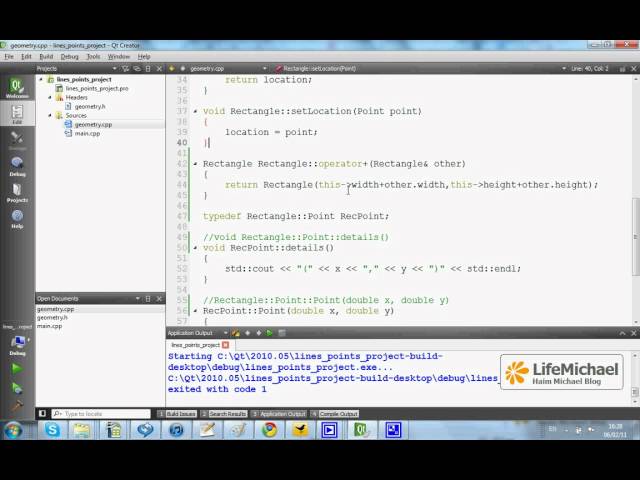Select geometry.h in Open Documents
Screen dimensions: 640x480
(x=52, y=317)
